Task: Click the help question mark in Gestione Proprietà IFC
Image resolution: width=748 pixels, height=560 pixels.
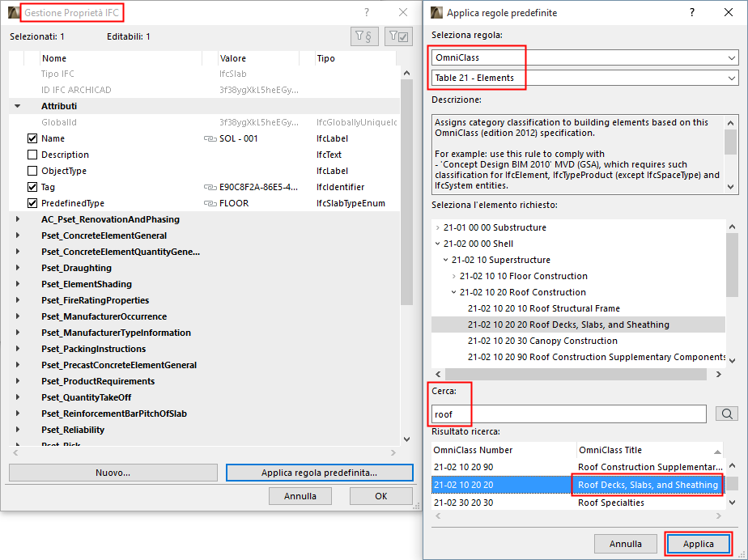Action: [x=367, y=12]
